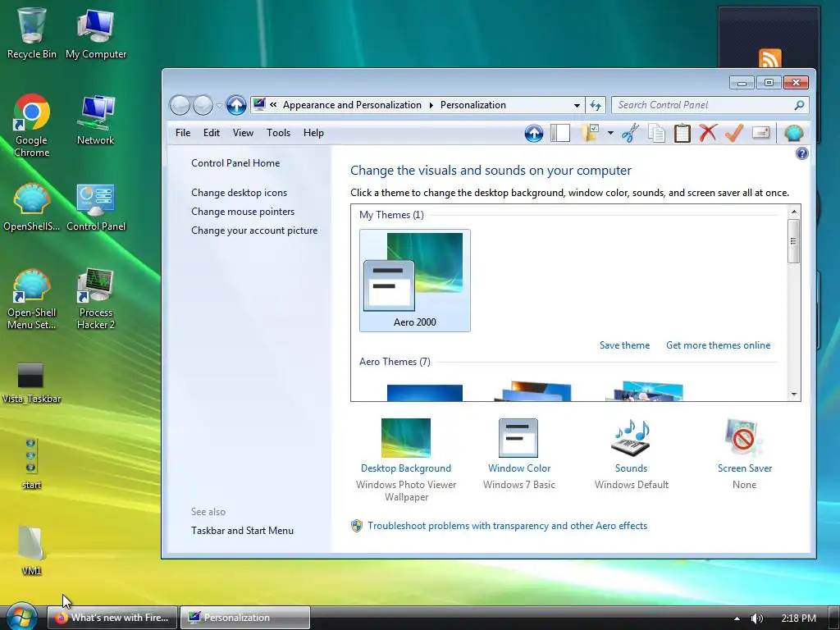The image size is (840, 630).
Task: Select the Aero 2000 theme
Action: click(x=414, y=281)
